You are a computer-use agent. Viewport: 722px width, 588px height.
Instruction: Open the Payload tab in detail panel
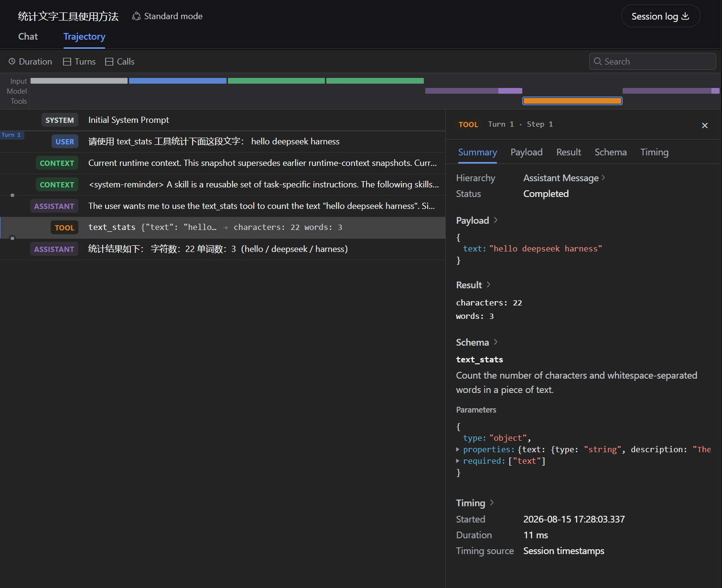[527, 152]
